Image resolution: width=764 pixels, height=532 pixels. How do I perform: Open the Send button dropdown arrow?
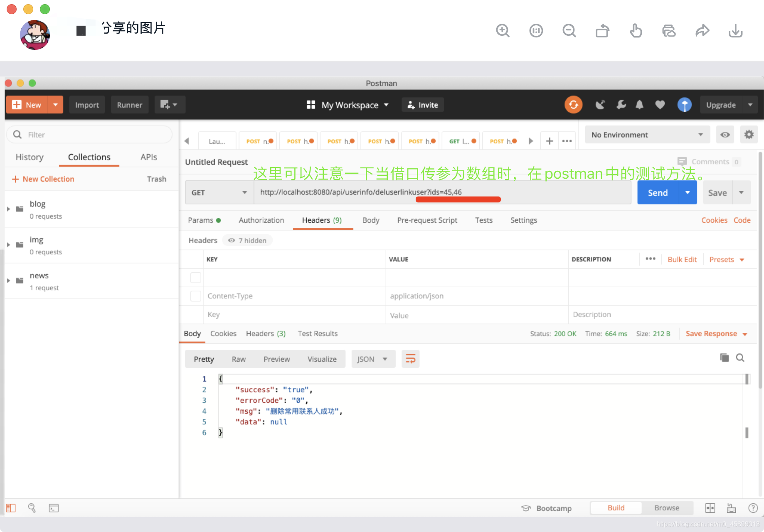click(688, 192)
